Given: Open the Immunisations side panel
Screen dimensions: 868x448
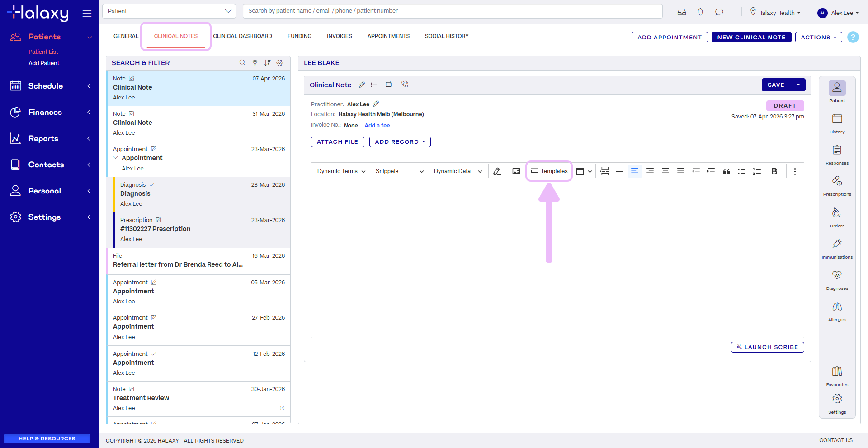Looking at the screenshot, I should coord(837,248).
